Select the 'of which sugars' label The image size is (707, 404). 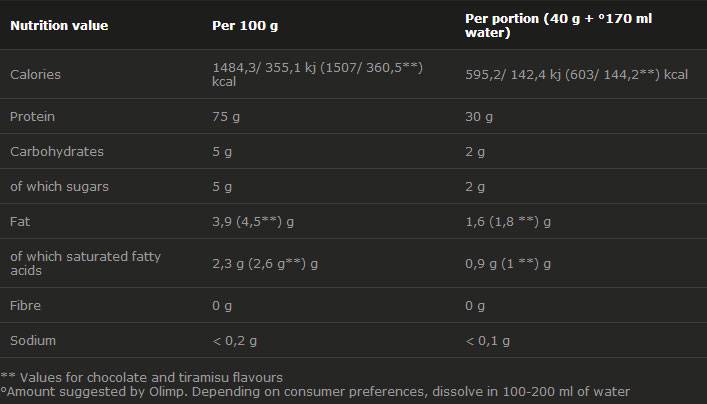59,187
